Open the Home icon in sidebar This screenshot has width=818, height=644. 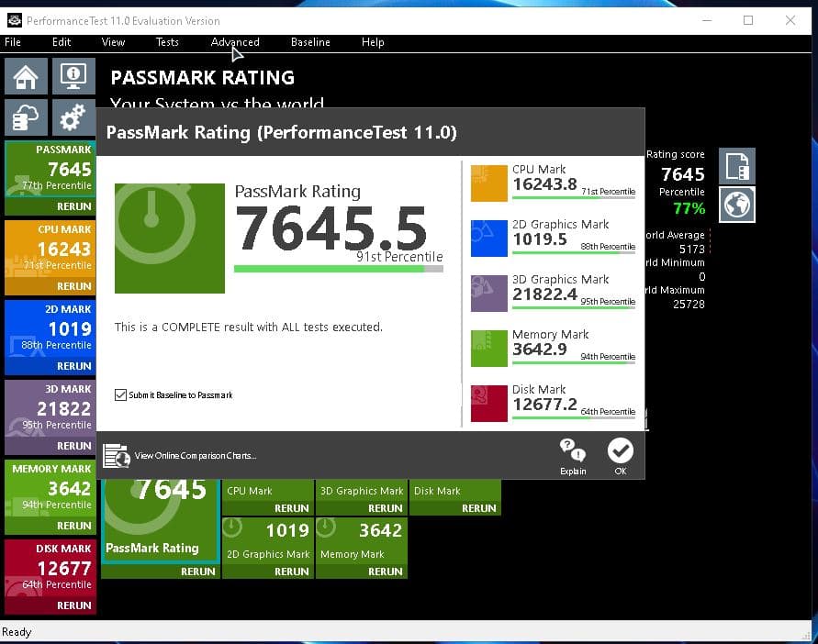tap(26, 76)
